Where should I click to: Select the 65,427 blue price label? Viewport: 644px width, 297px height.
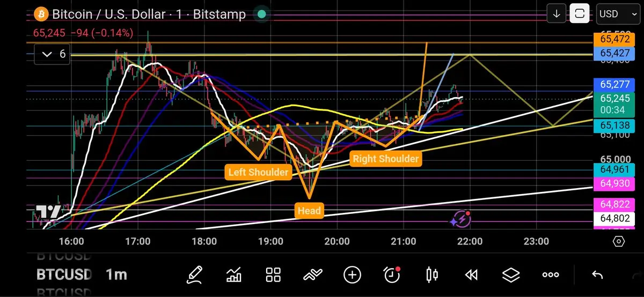(x=615, y=53)
